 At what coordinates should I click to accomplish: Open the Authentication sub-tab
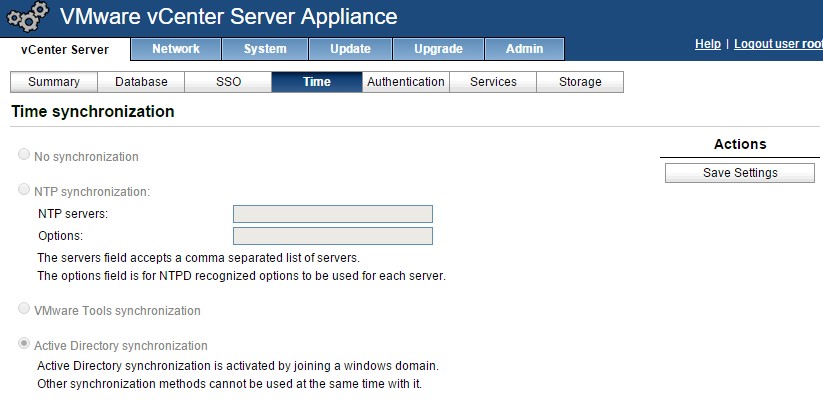(x=406, y=82)
